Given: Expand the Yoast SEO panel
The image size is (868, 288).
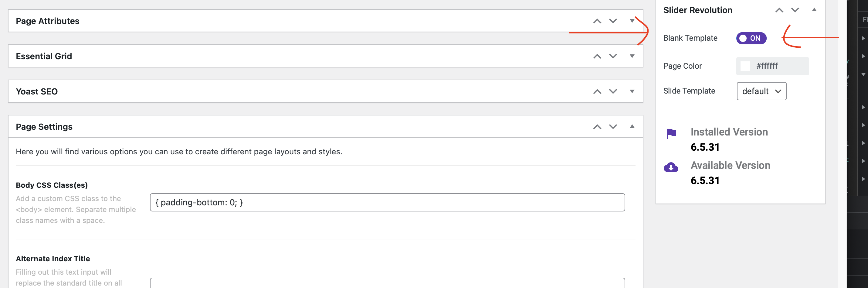Looking at the screenshot, I should [632, 91].
